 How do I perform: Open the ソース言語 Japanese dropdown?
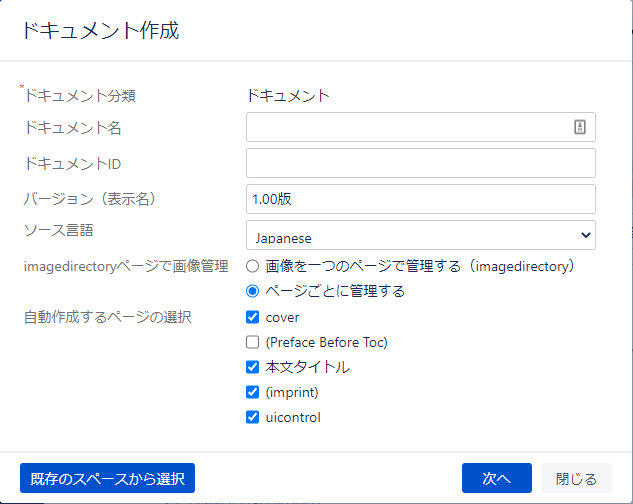[421, 235]
